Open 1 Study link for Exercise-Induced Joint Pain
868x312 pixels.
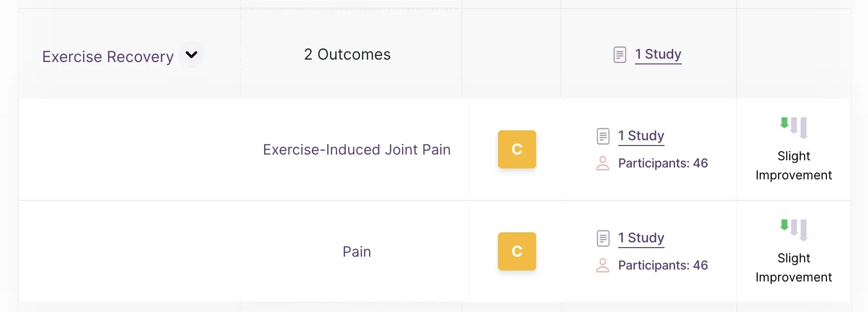click(x=641, y=136)
